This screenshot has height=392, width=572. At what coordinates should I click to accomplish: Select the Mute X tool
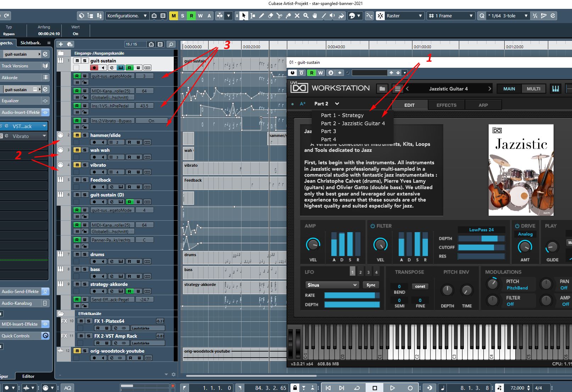point(297,16)
